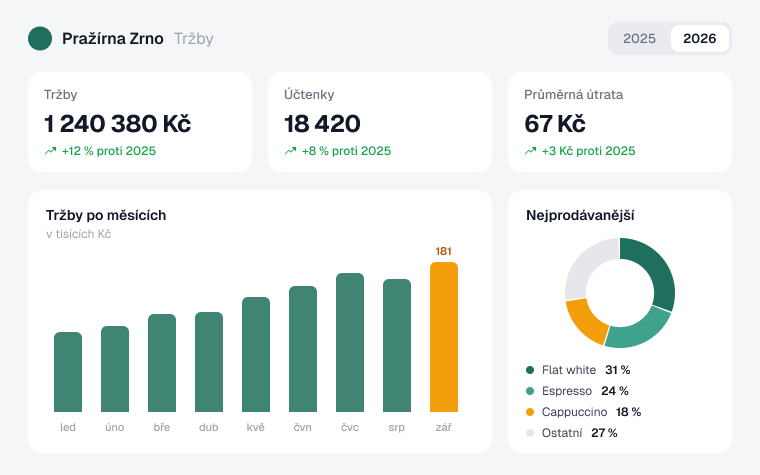Click the bře bar in the chart
Screen dimensions: 760x475
[x=162, y=363]
